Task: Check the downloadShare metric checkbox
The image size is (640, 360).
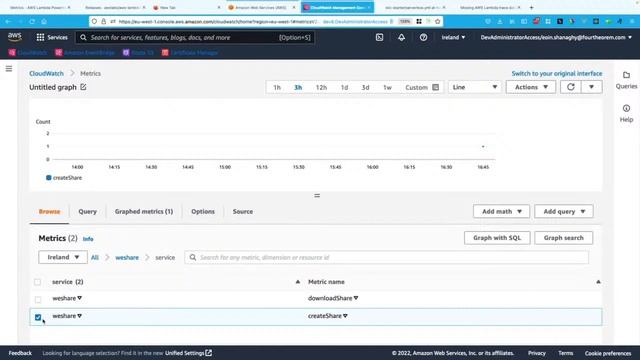Action: (38, 299)
